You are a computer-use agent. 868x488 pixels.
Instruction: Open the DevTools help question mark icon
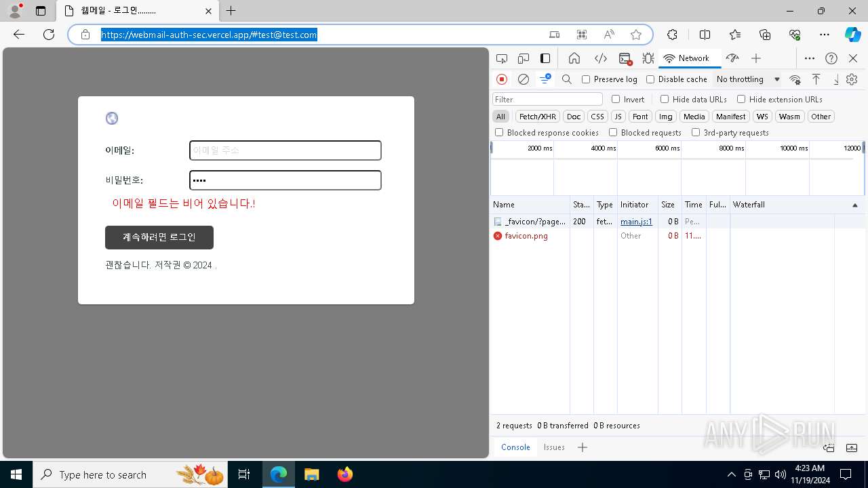click(831, 58)
